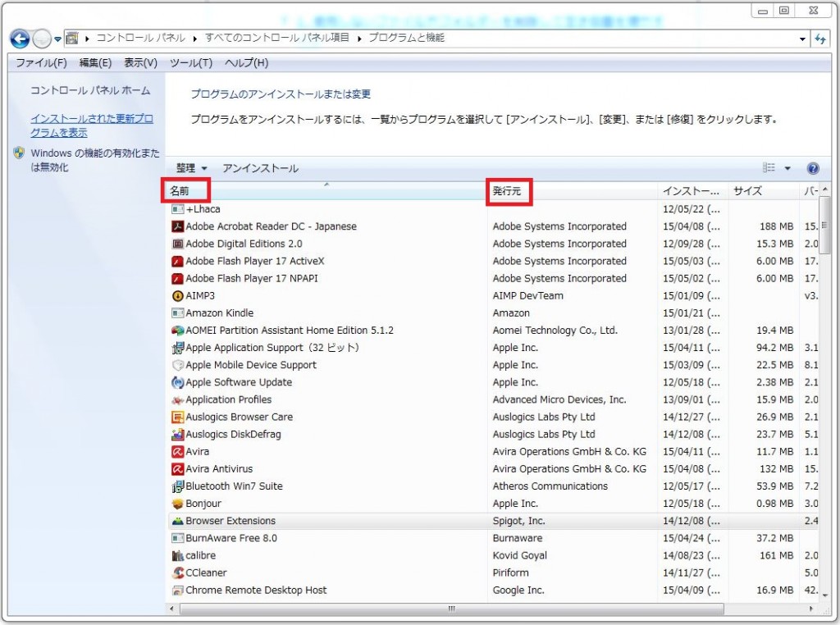Click the Application Profiles icon

tap(177, 399)
